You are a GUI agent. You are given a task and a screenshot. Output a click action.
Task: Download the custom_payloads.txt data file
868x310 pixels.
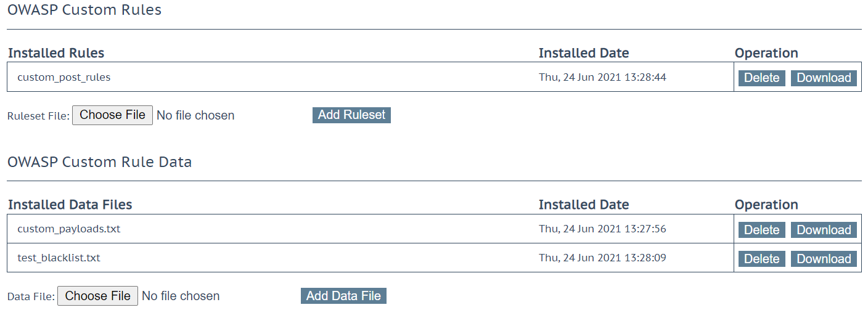pos(824,230)
